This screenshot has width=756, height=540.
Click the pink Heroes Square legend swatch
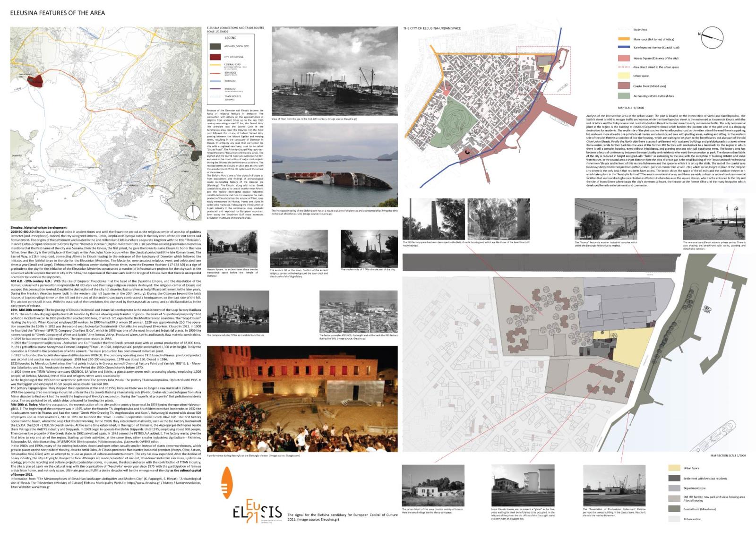625,58
